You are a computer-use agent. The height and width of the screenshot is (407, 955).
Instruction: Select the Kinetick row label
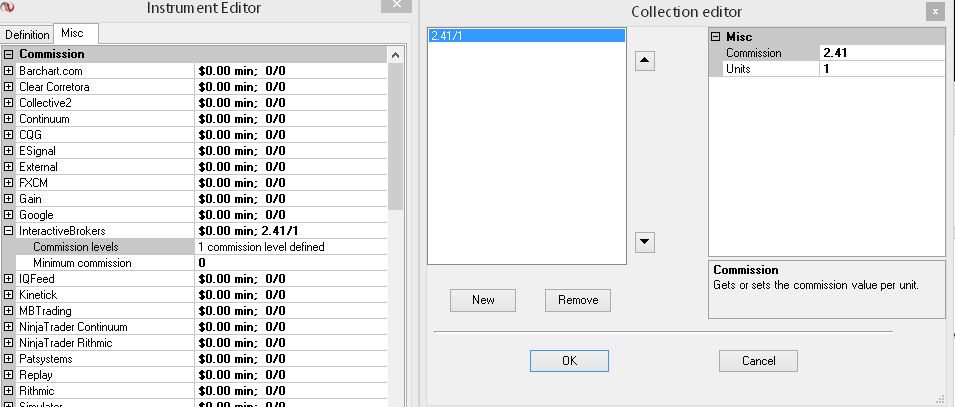(38, 295)
